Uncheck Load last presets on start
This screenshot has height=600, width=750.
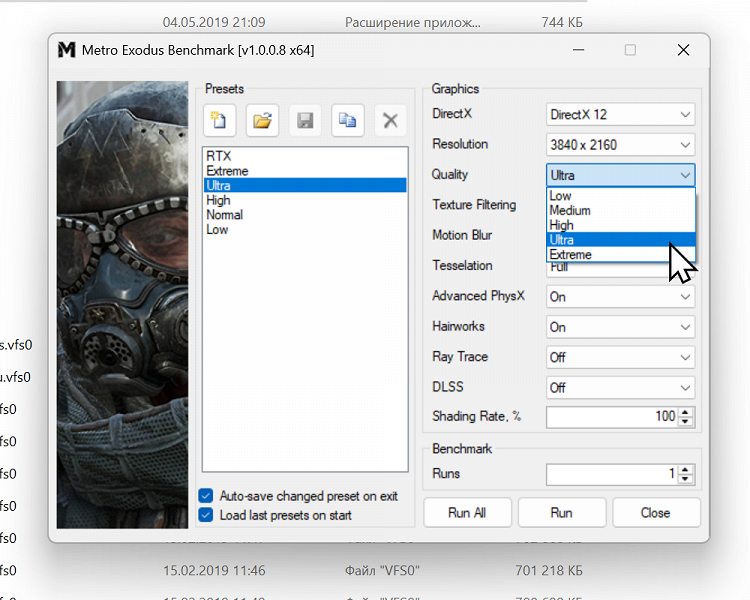206,515
